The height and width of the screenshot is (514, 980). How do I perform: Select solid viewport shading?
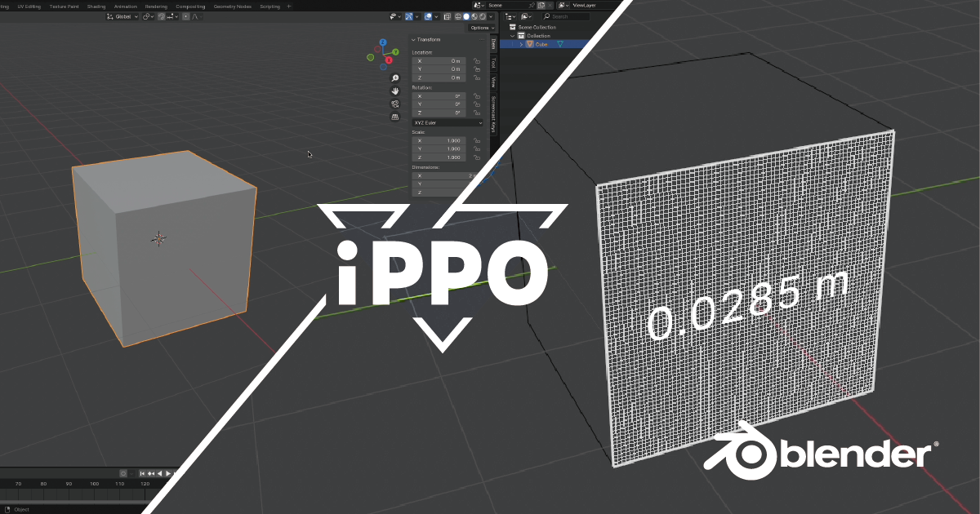[x=467, y=16]
